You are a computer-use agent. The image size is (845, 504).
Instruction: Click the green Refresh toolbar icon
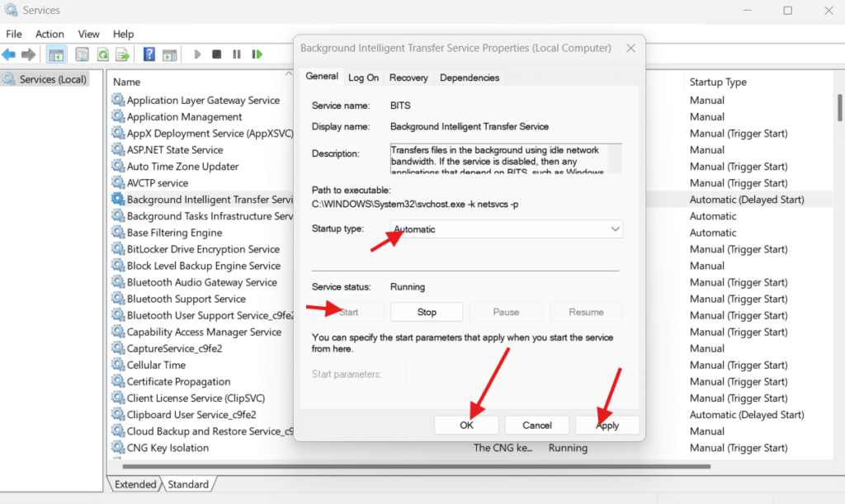click(x=102, y=54)
